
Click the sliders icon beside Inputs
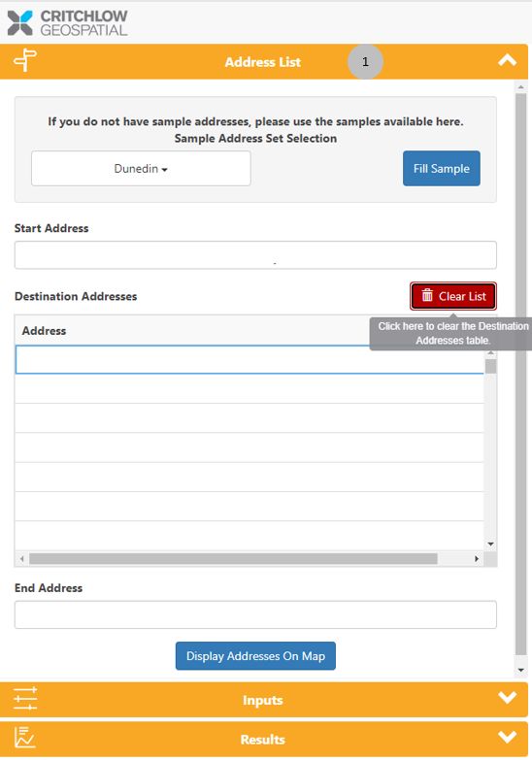tap(25, 699)
